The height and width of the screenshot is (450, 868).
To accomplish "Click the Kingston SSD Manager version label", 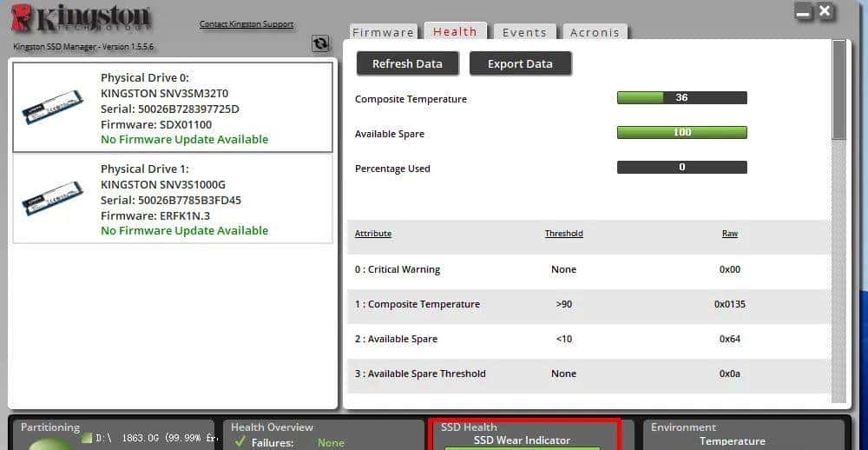I will click(83, 47).
